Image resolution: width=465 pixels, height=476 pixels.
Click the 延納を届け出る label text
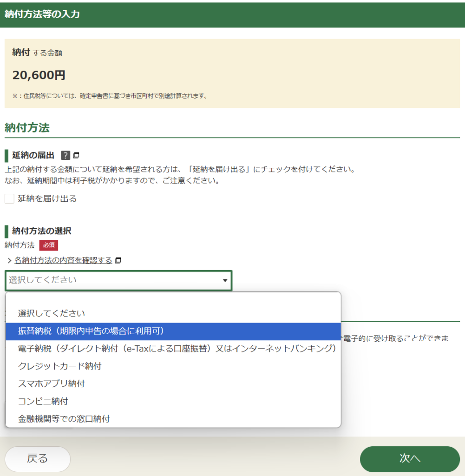click(47, 199)
